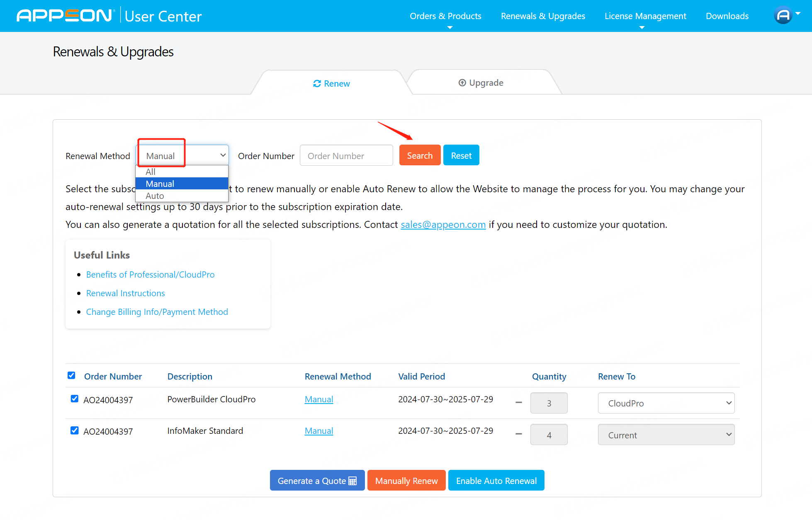Switch to the Renew tab
The height and width of the screenshot is (520, 812).
(x=331, y=83)
